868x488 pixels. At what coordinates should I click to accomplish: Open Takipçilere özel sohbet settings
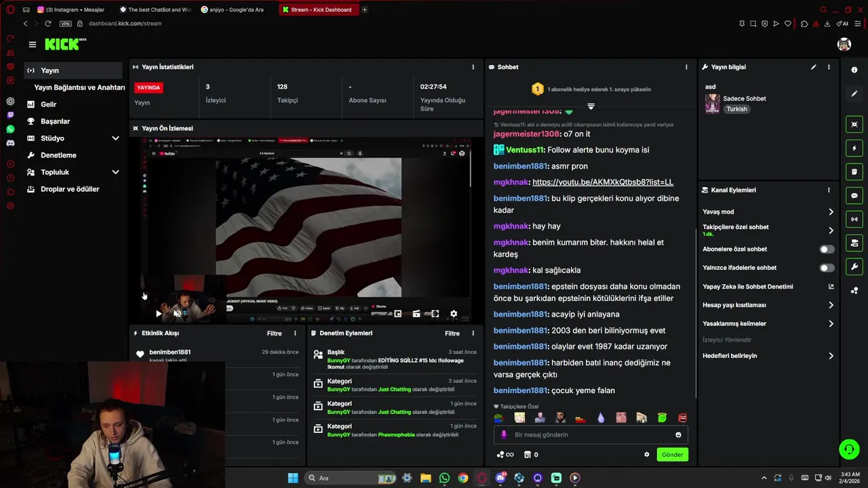[x=768, y=230]
